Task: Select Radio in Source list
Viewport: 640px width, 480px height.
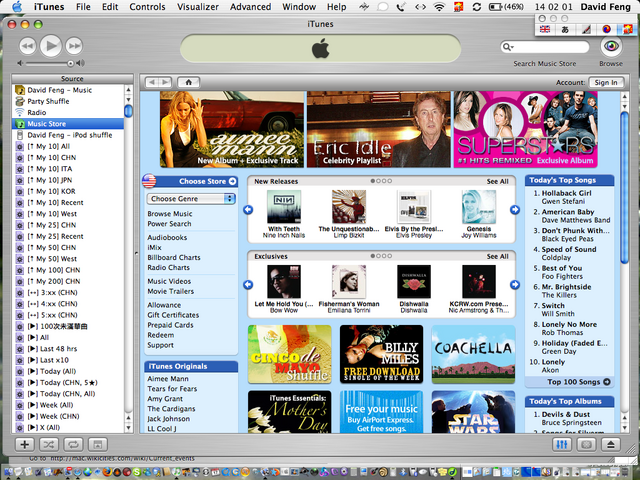Action: 68,112
